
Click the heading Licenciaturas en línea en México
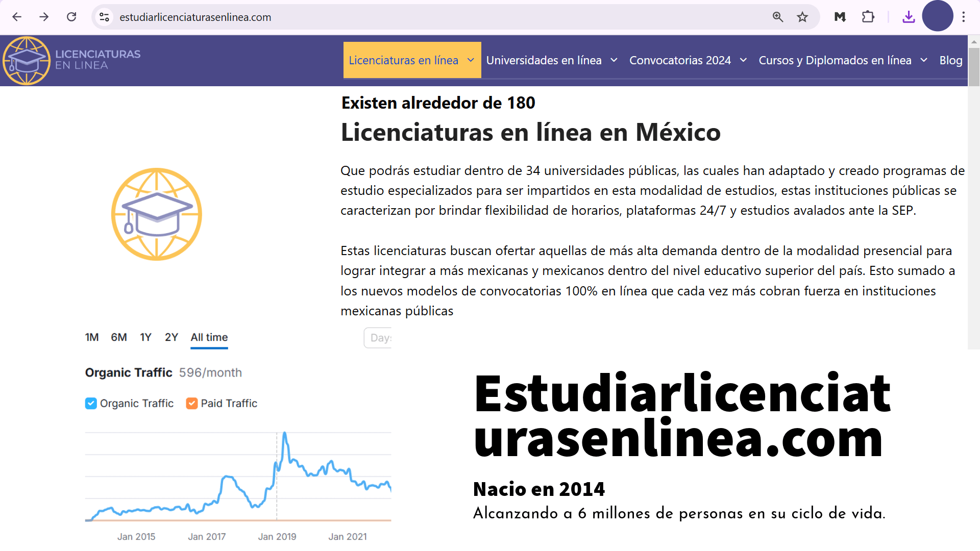click(531, 133)
